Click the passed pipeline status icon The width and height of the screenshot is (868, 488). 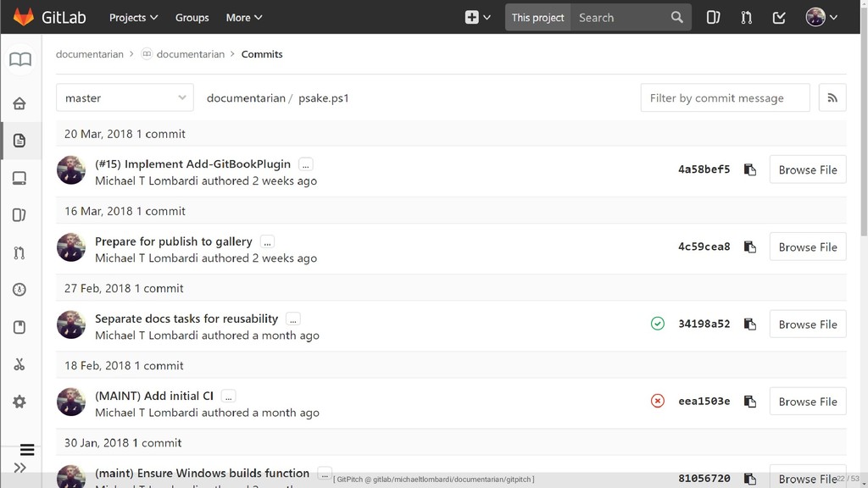pos(658,324)
